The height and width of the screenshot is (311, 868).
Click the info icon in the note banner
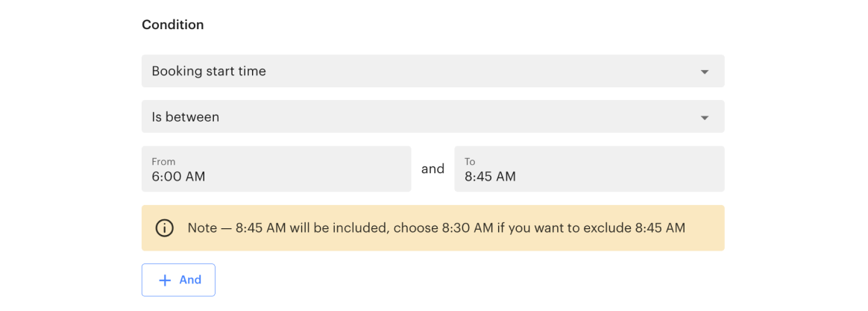(x=164, y=228)
